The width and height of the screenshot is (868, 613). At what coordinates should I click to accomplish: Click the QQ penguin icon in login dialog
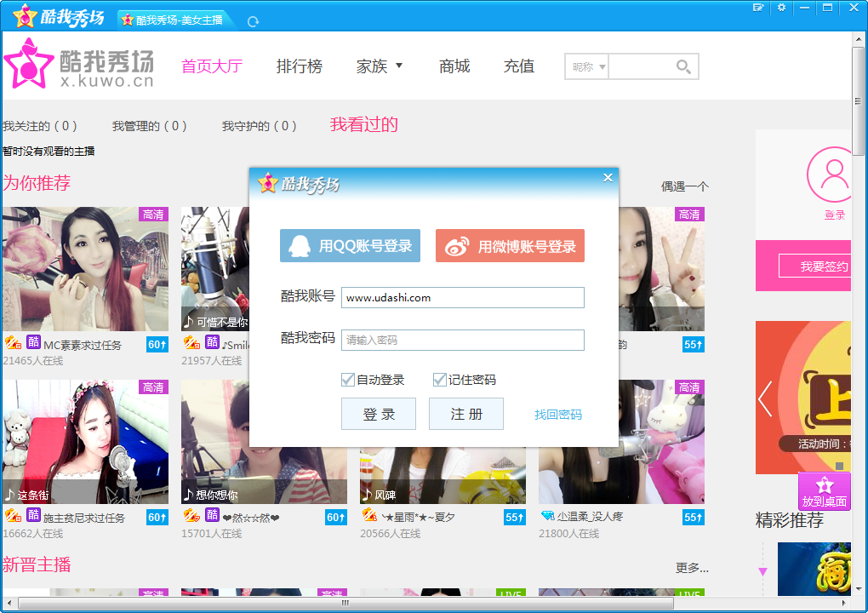300,246
